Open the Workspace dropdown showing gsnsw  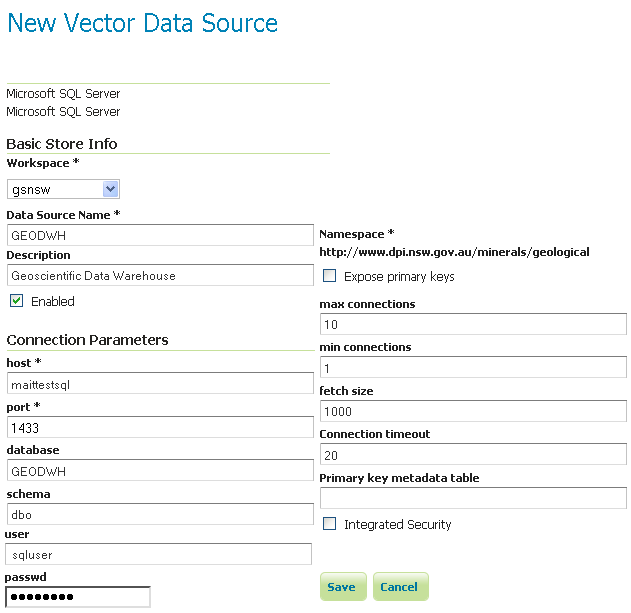[x=64, y=189]
